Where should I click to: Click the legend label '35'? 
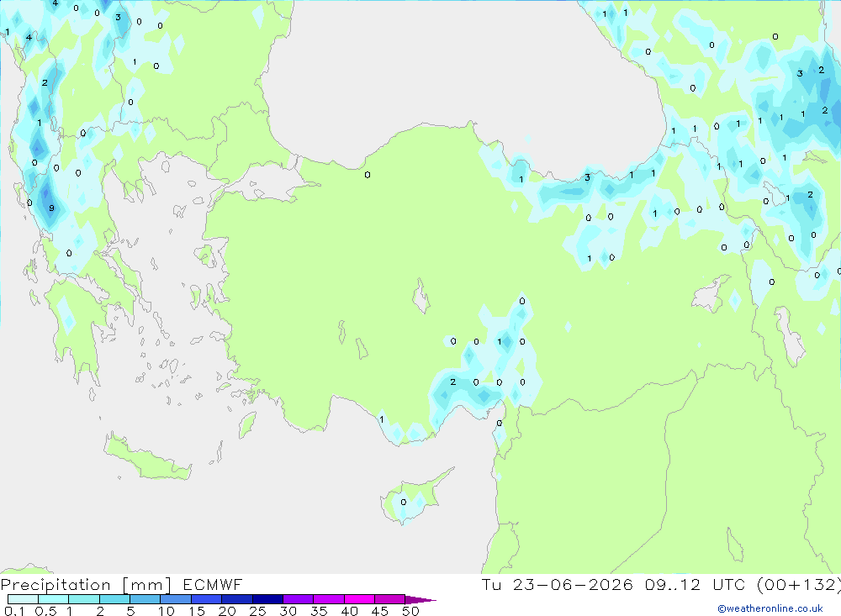coord(319,611)
